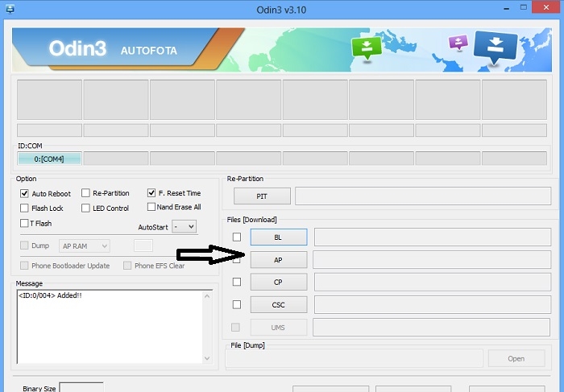564x392 pixels.
Task: Maximize the Odin3 window
Action: point(524,7)
